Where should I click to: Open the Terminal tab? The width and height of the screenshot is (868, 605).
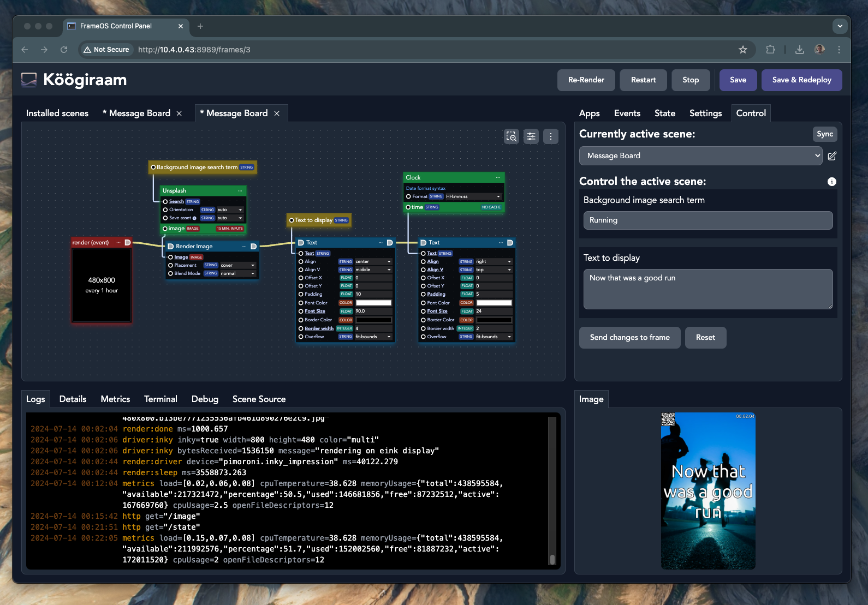coord(160,399)
